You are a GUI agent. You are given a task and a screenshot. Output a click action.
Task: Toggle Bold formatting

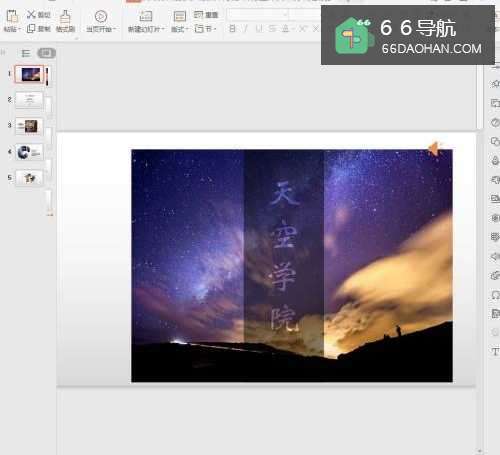(232, 29)
